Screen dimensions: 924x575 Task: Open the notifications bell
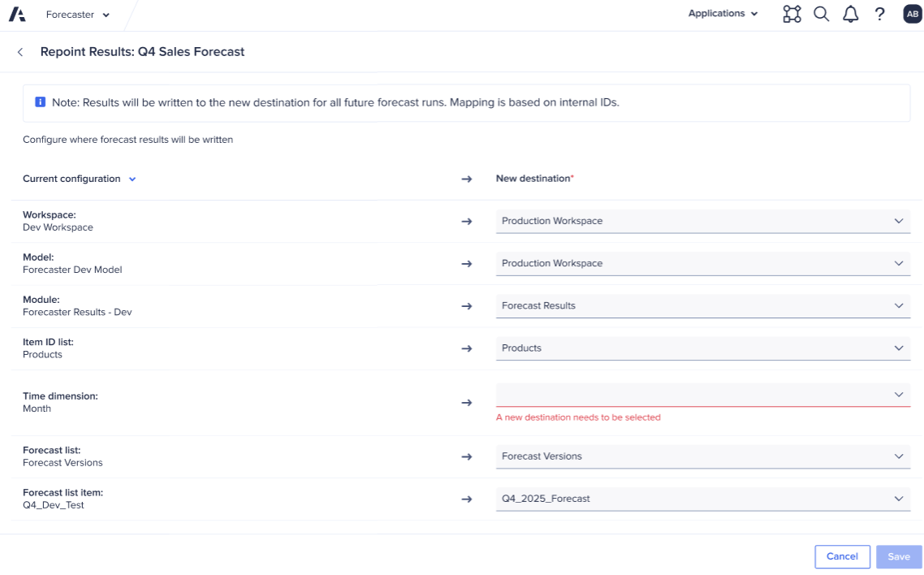click(850, 14)
